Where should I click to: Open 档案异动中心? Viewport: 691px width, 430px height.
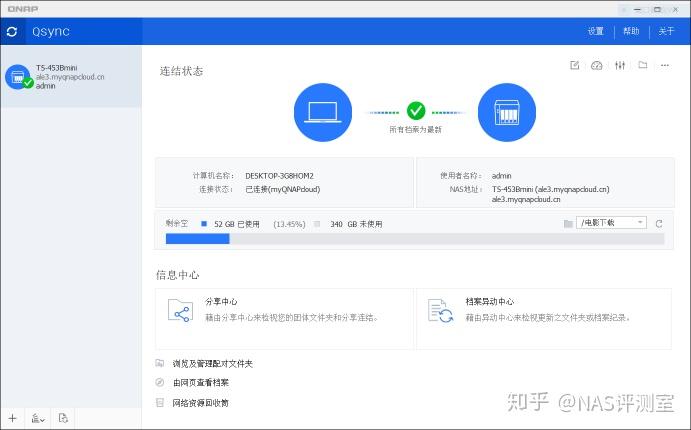coord(544,319)
